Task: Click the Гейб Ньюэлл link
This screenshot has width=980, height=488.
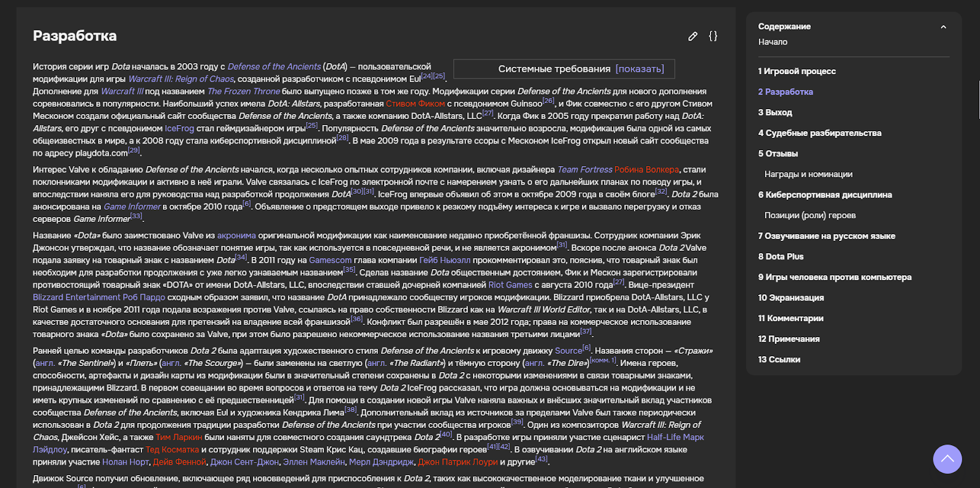Action: pyautogui.click(x=445, y=260)
